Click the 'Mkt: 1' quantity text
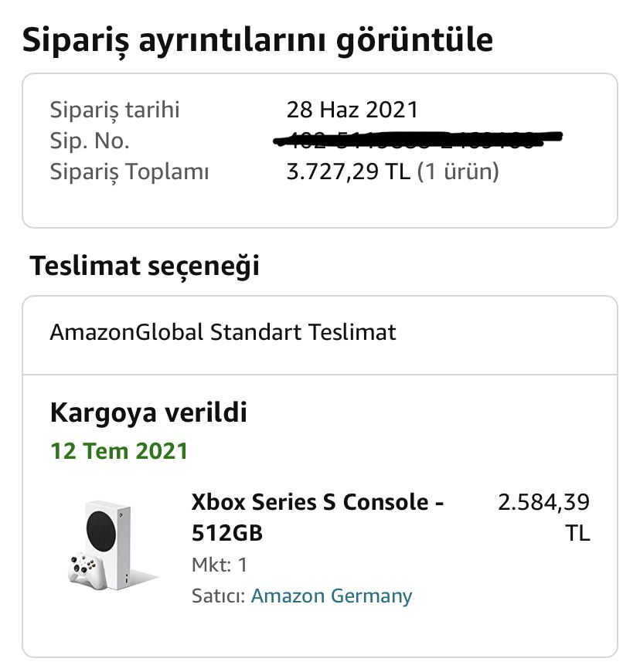Image resolution: width=640 pixels, height=672 pixels. click(220, 565)
